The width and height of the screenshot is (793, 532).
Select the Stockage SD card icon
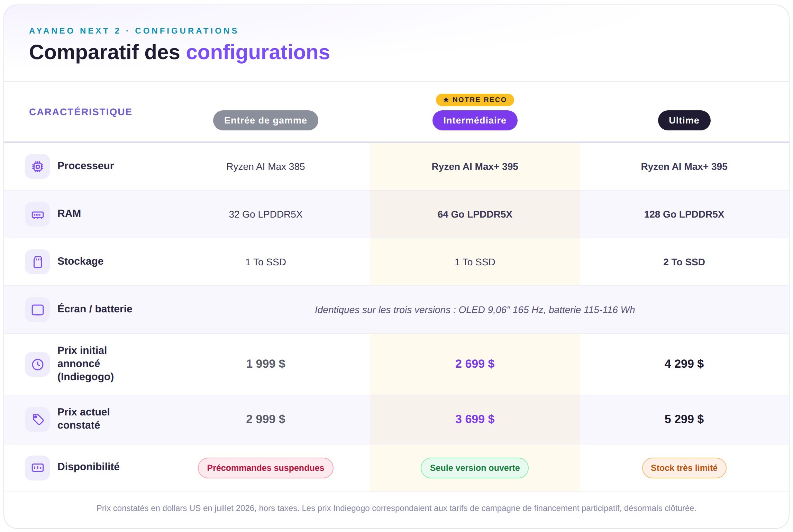[x=37, y=262]
